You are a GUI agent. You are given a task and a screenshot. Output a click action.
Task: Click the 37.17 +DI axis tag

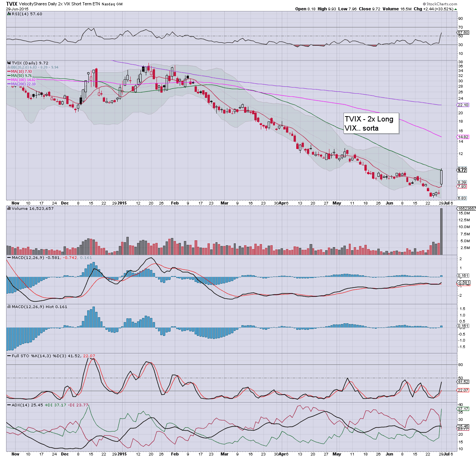[463, 409]
